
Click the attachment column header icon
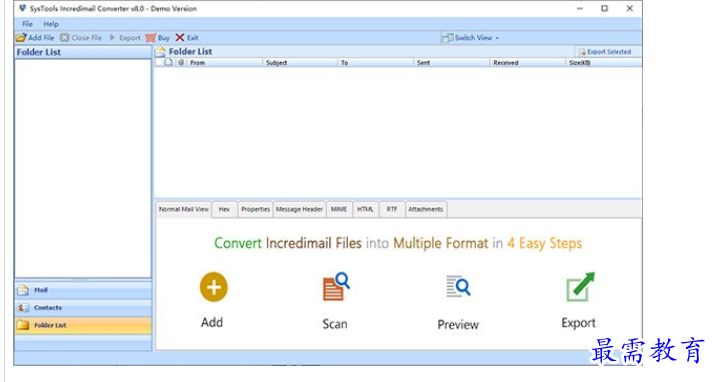click(x=181, y=62)
